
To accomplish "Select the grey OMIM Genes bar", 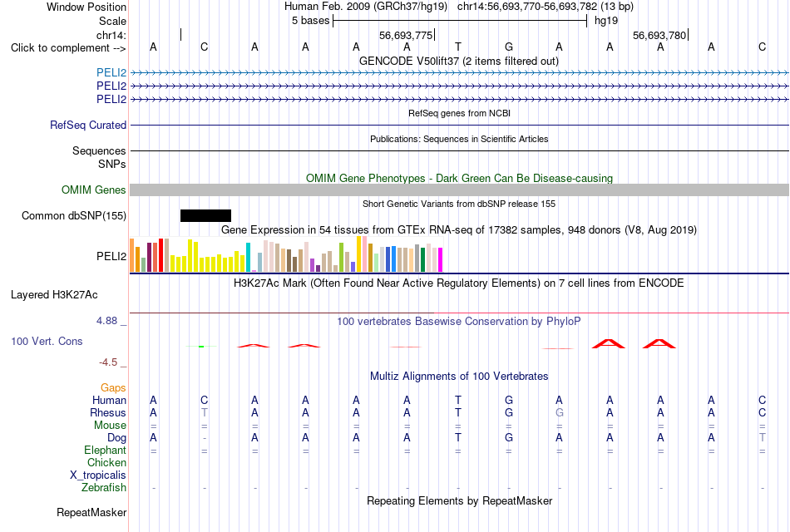I will tap(459, 190).
